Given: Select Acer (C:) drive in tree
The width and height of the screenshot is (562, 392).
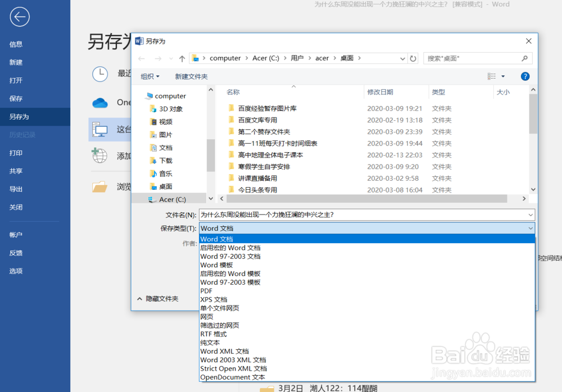Looking at the screenshot, I should [x=169, y=199].
